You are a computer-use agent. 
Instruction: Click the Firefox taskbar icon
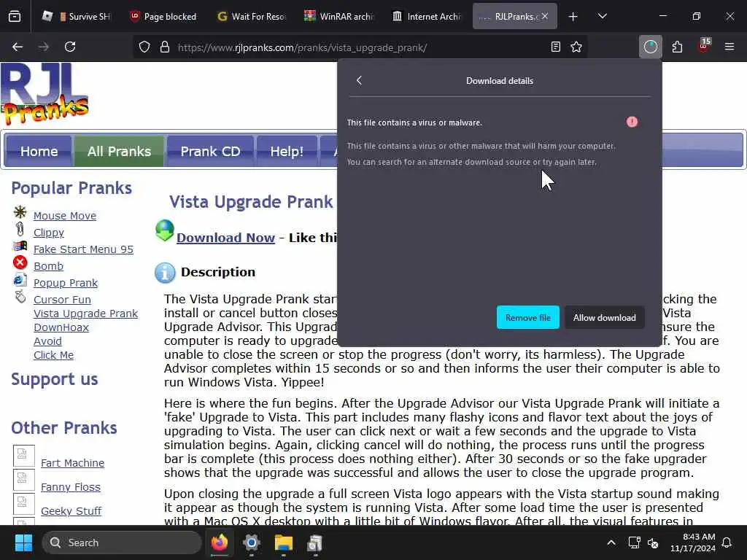(x=220, y=542)
